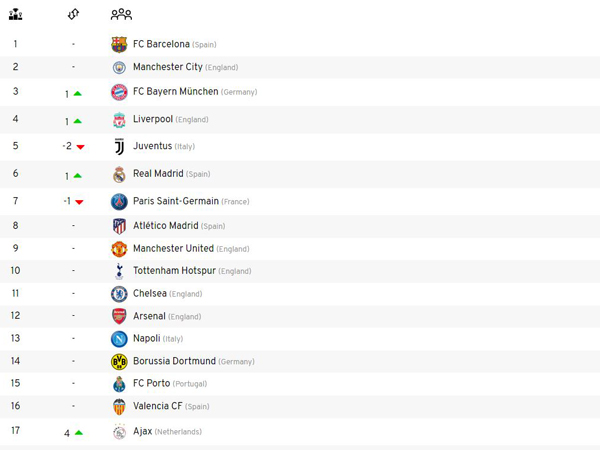Click the Real Madrid crest

119,174
